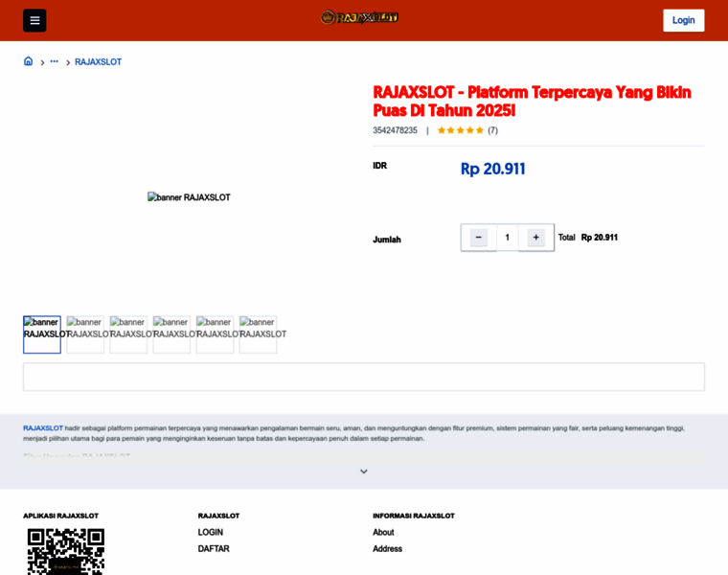
Task: Open the DAFTAR footer link
Action: (214, 548)
